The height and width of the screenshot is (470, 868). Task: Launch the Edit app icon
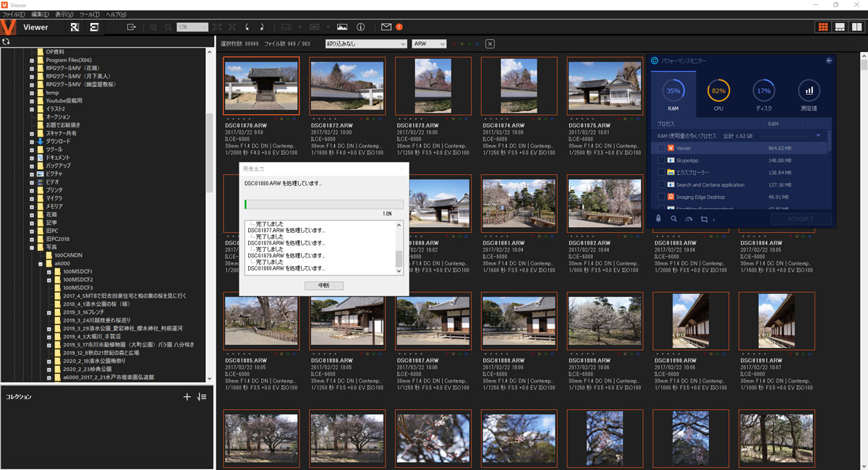click(94, 27)
